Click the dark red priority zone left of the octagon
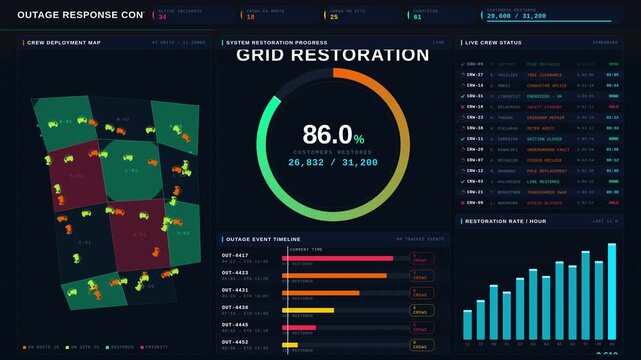The image size is (641, 360). pyautogui.click(x=78, y=177)
